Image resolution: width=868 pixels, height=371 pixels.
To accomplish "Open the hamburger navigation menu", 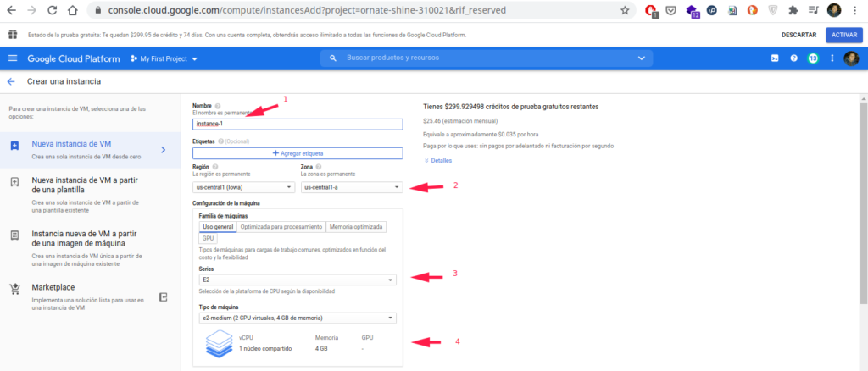I will pos(12,58).
